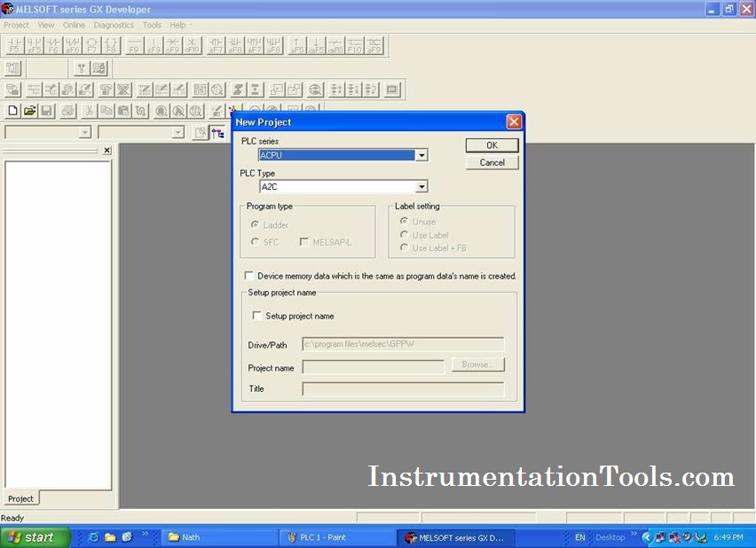The width and height of the screenshot is (756, 548).
Task: Select the aF9 delete line tool
Action: [374, 45]
